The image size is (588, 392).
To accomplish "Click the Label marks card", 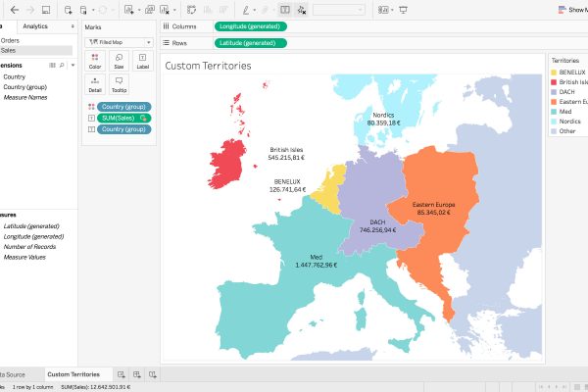I will [x=143, y=61].
